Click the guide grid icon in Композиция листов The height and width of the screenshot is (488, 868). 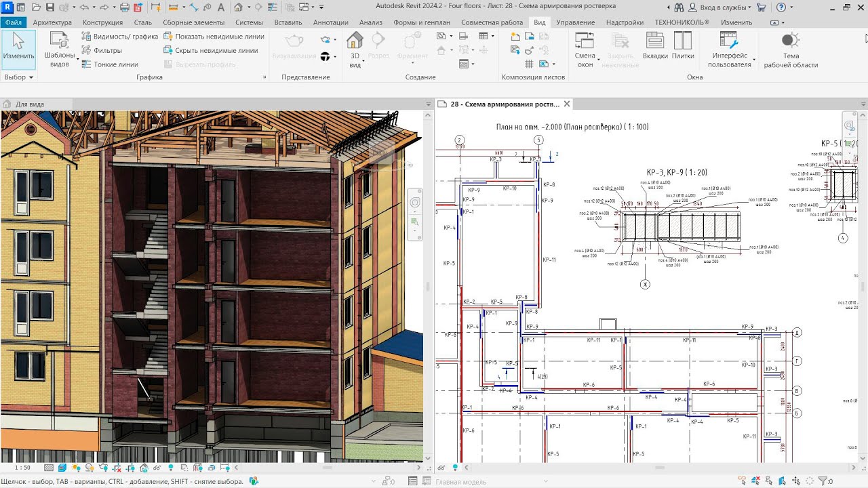tap(529, 64)
